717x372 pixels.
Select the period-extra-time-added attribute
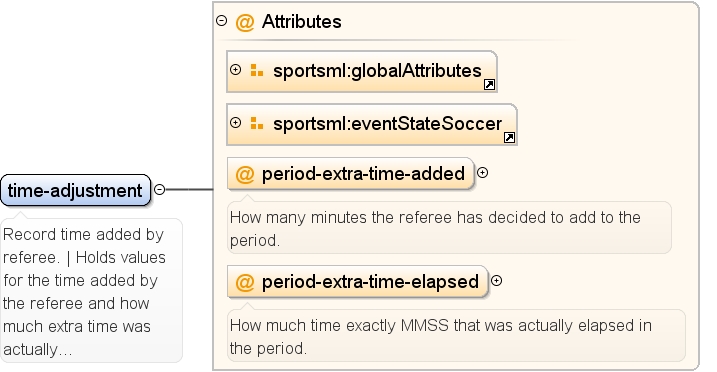pos(351,174)
